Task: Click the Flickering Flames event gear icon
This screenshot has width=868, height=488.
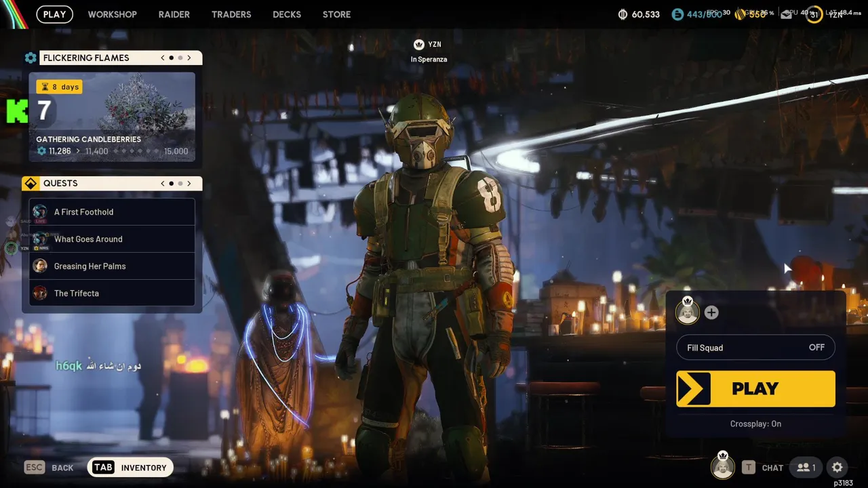Action: pos(31,58)
